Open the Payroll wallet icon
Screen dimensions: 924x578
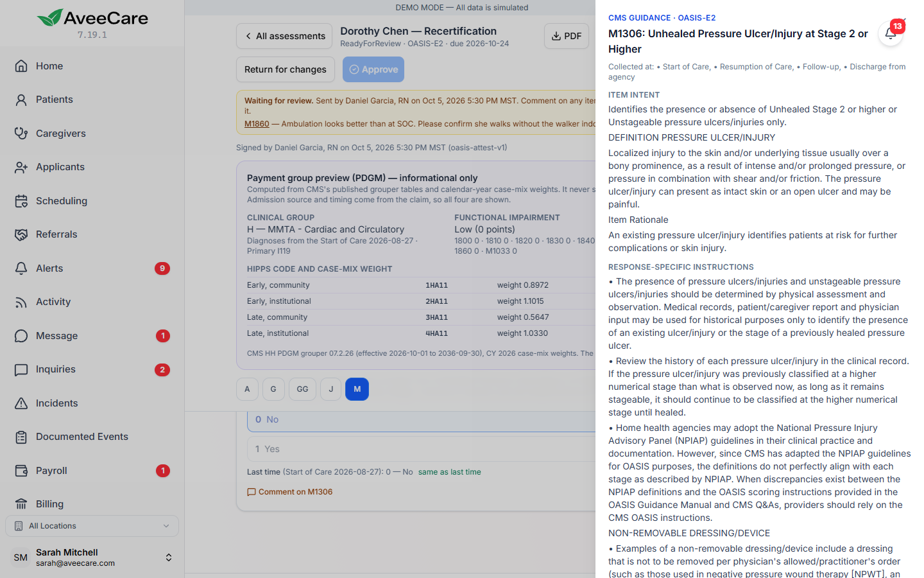pos(21,471)
